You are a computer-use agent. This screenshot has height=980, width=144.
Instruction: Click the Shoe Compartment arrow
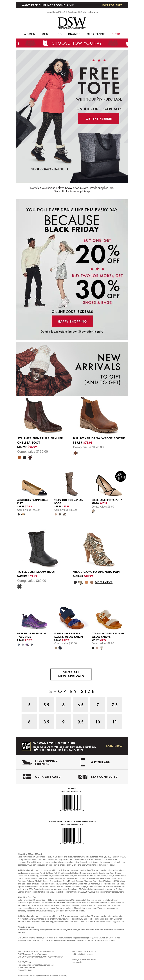pos(67,169)
